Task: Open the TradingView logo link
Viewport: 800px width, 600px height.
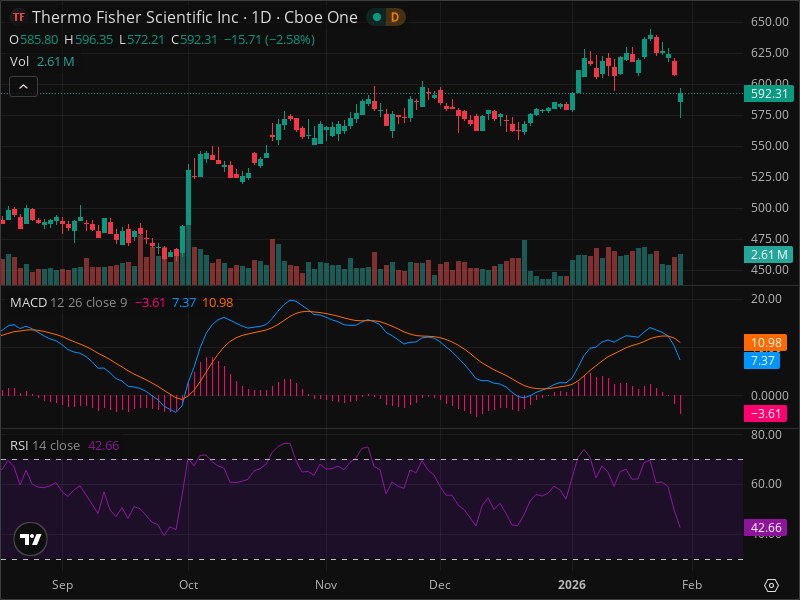Action: point(31,539)
